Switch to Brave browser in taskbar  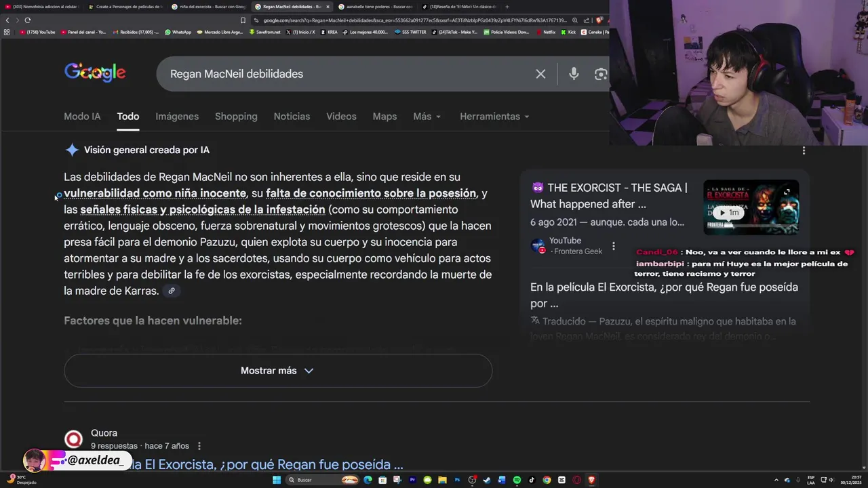[x=591, y=480]
